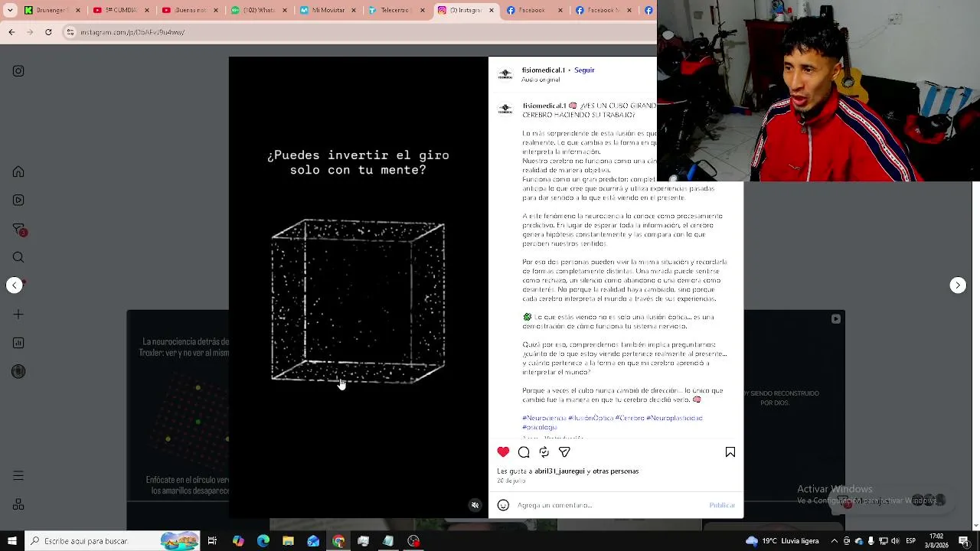
Task: Click the Create plus icon in sidebar
Action: tap(18, 315)
